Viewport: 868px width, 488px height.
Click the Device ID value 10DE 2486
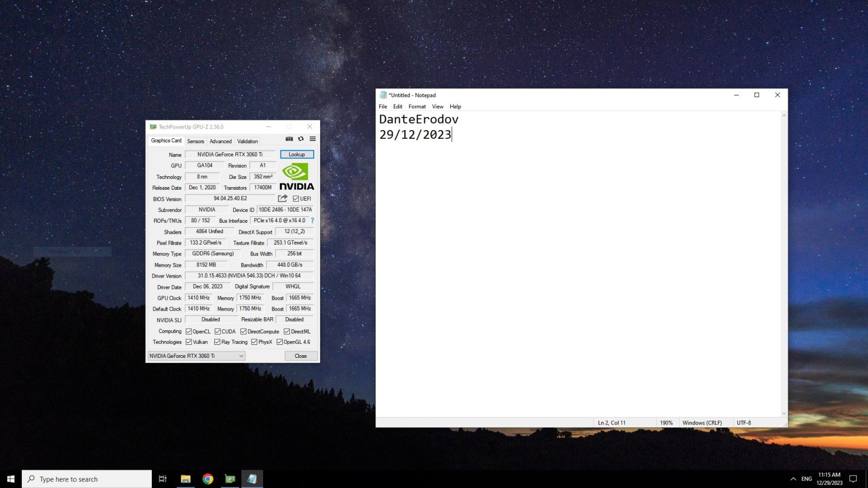[x=285, y=209]
